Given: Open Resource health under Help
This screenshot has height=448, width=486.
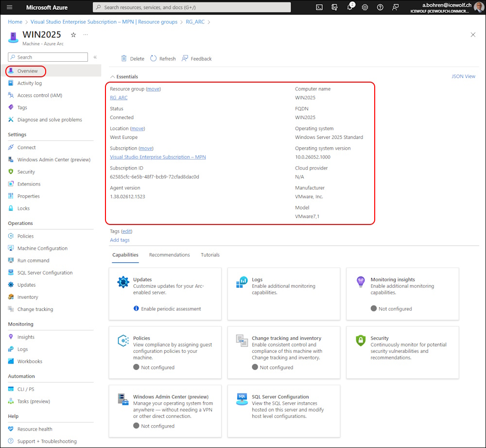Looking at the screenshot, I should pos(35,429).
